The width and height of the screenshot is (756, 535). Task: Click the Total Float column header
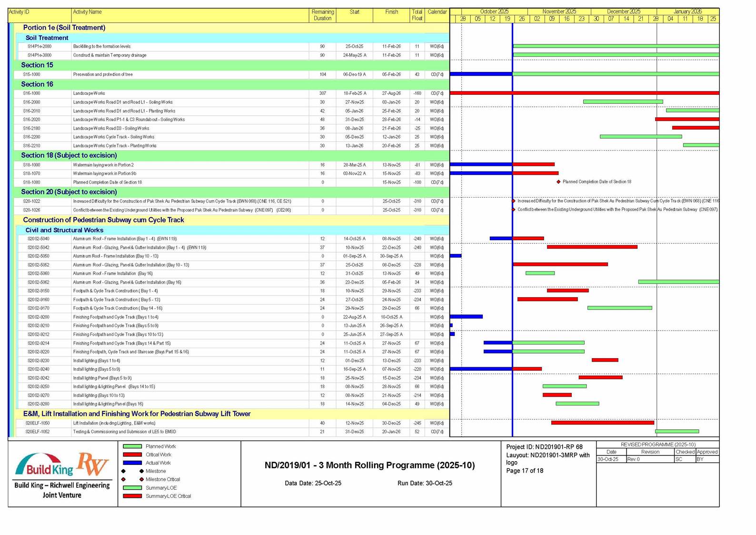417,15
